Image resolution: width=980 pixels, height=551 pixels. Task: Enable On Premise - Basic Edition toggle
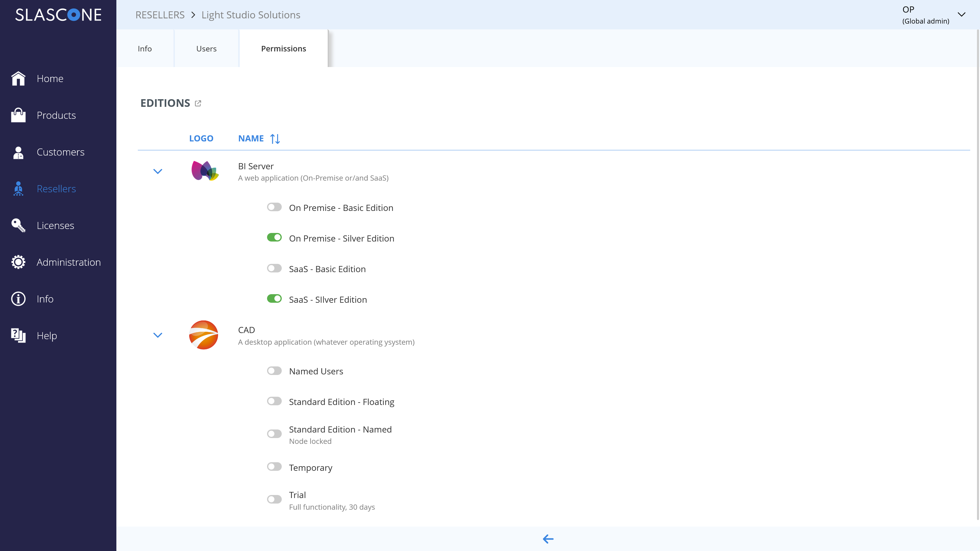click(x=274, y=207)
